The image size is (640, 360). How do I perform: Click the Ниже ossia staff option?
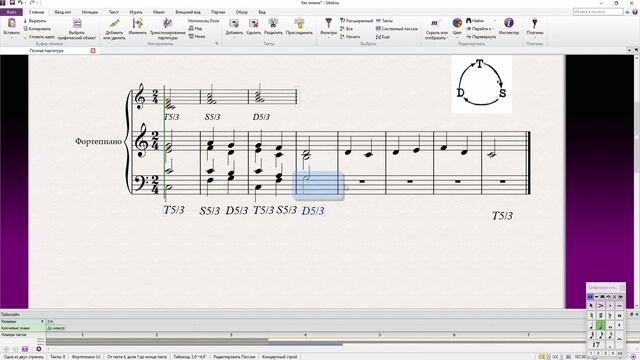(197, 36)
